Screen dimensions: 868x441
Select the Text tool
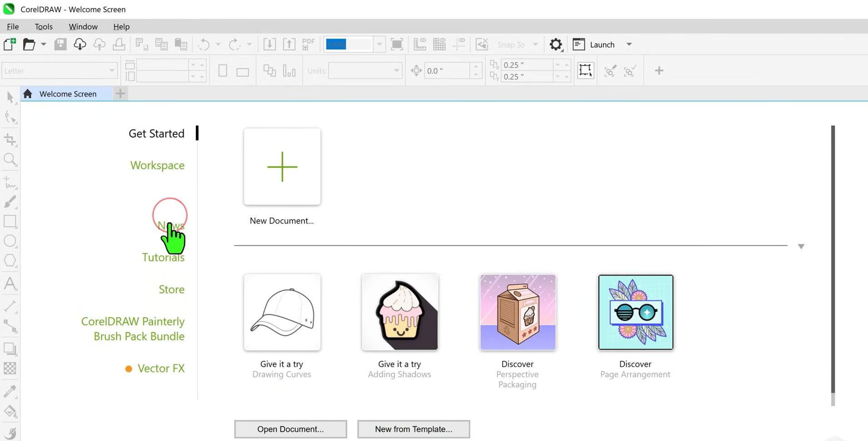(x=10, y=284)
